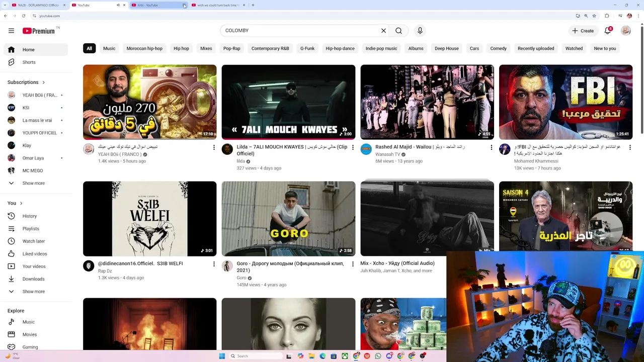Open options menu for S3IB WELFI video

click(214, 264)
